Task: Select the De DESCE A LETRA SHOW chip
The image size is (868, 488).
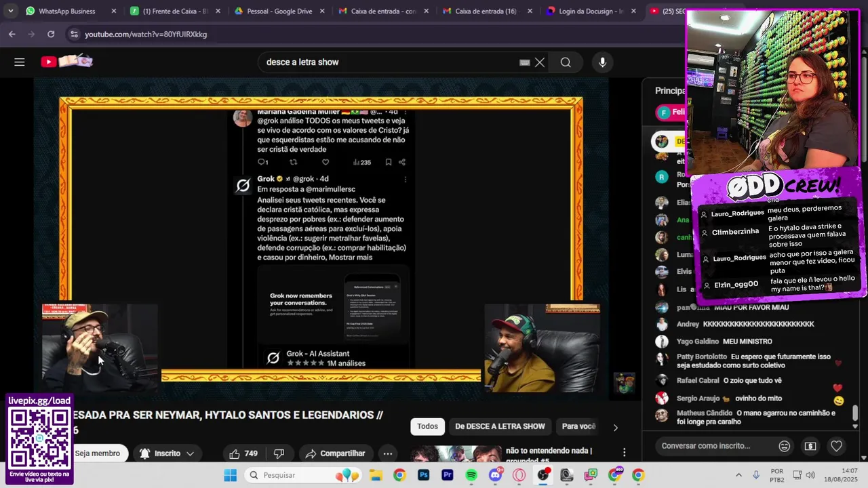Action: click(500, 426)
